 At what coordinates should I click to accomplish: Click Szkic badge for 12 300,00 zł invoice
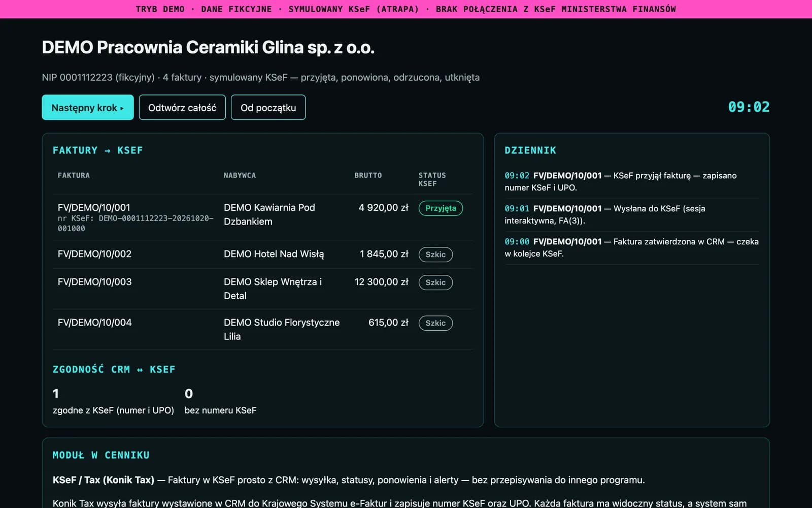point(435,282)
